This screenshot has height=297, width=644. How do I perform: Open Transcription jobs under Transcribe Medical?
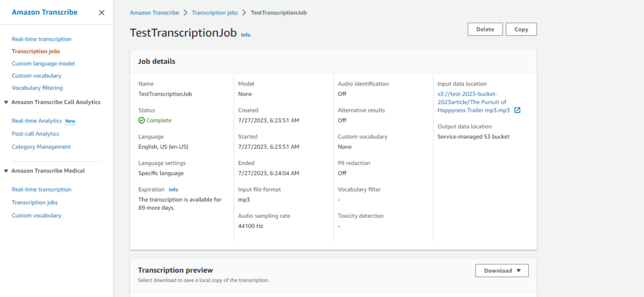[35, 203]
